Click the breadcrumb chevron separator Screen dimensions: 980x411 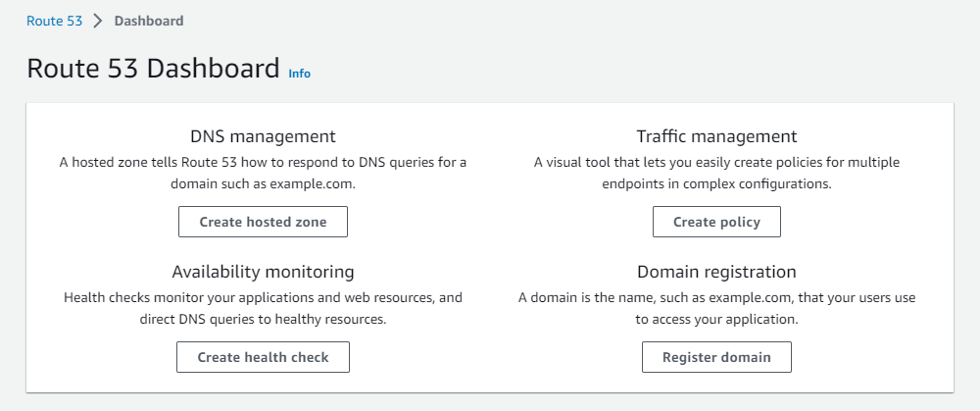coord(97,21)
